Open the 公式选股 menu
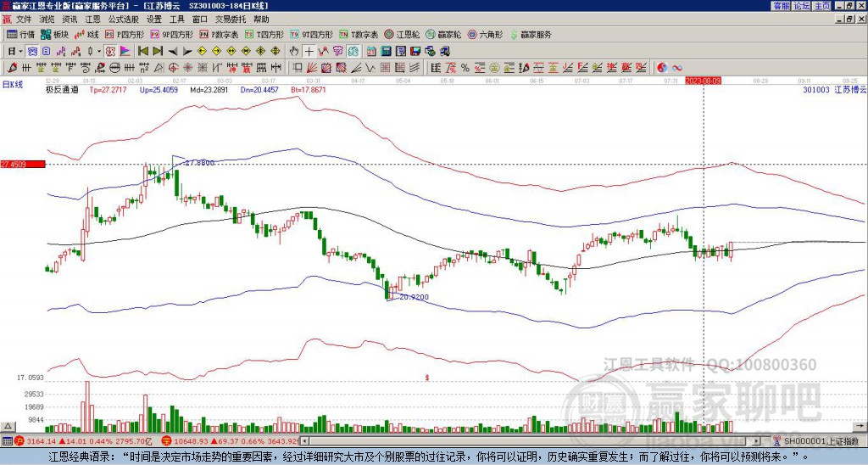Viewport: 868px width, 465px height. pos(124,20)
